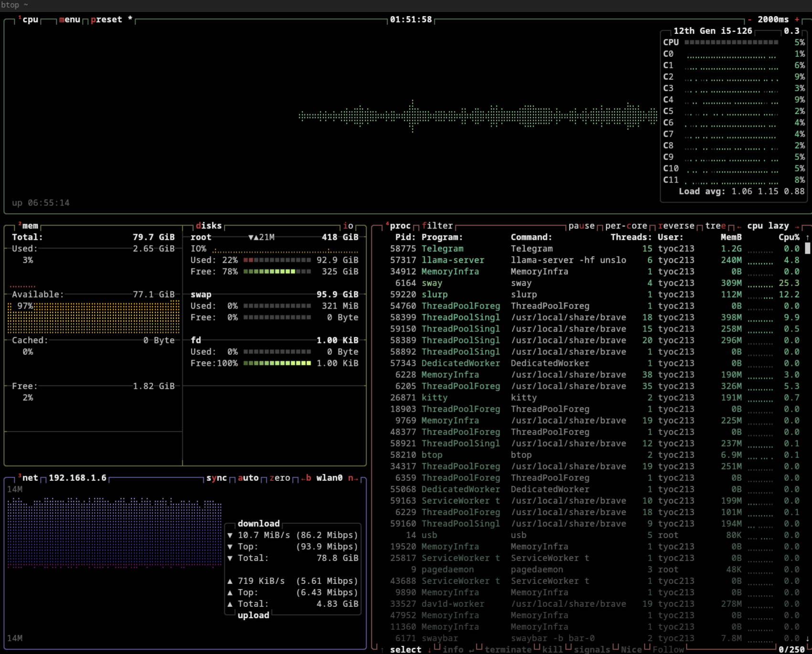Click Follow in the process footer
The image size is (812, 654).
pyautogui.click(x=668, y=650)
